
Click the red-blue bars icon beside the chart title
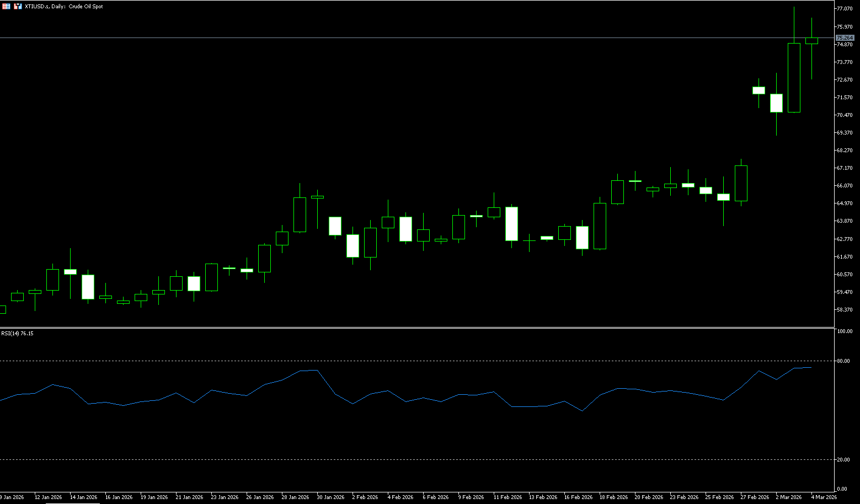coord(18,7)
